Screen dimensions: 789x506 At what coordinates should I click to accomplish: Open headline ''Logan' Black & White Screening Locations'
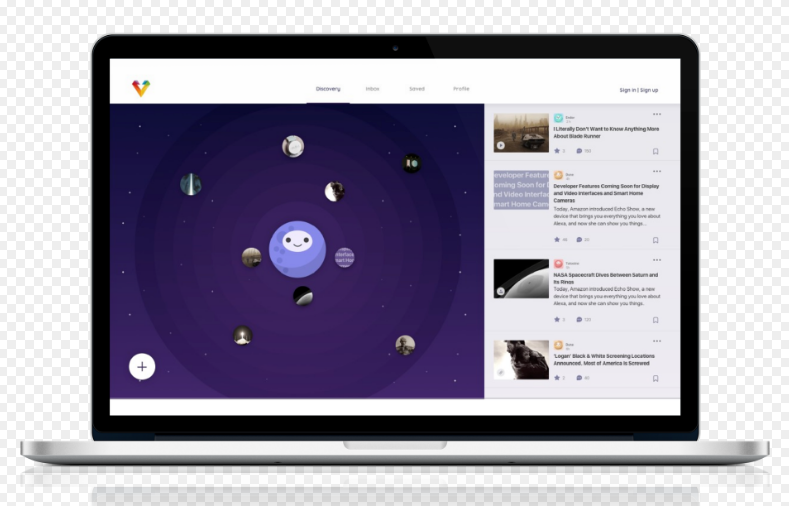[604, 360]
